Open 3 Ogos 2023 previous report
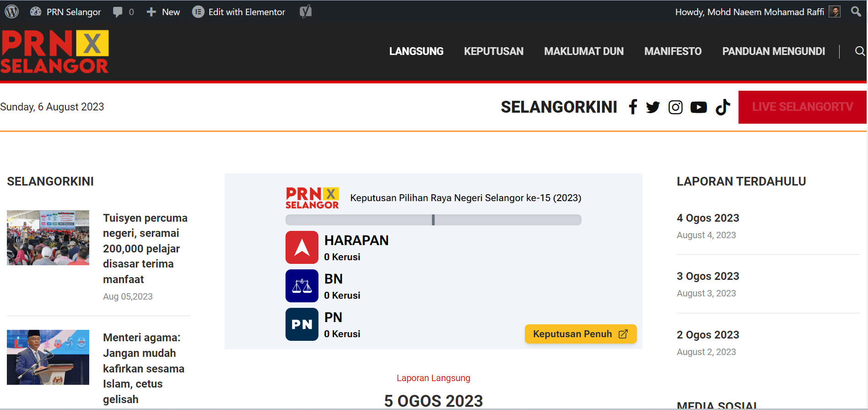868x410 pixels. coord(708,276)
